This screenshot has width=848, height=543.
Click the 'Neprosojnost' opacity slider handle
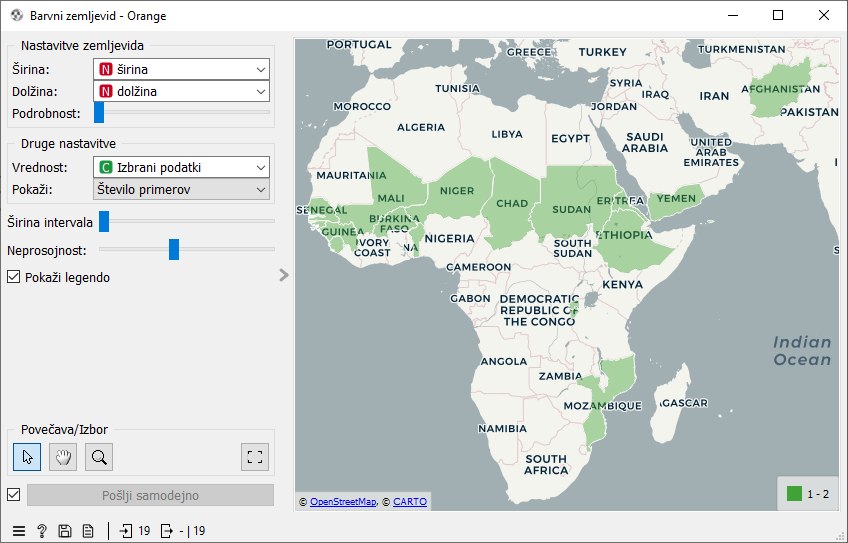(174, 249)
